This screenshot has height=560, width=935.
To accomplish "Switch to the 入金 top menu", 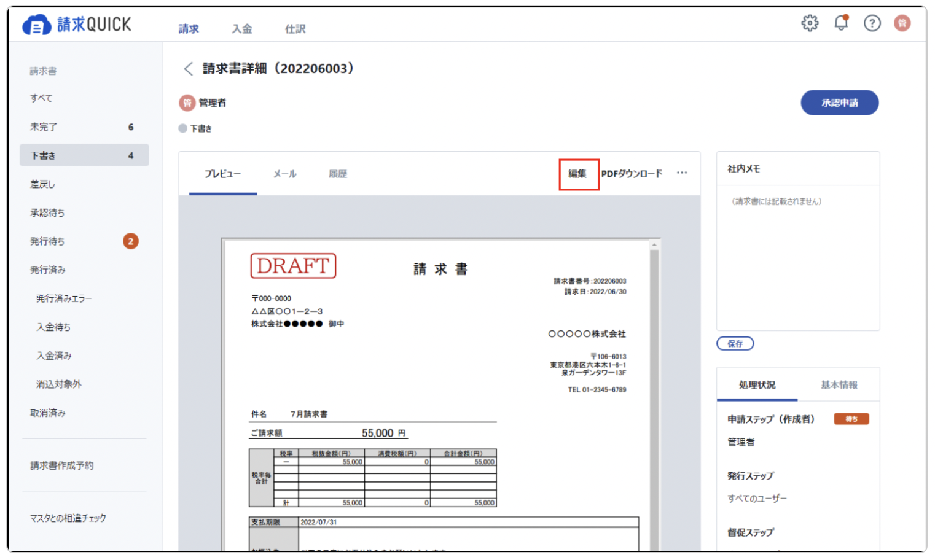I will [x=241, y=29].
